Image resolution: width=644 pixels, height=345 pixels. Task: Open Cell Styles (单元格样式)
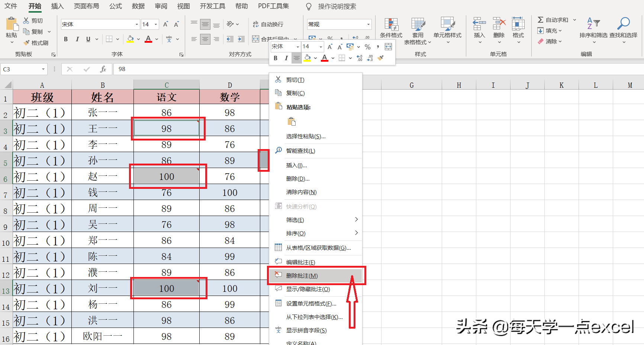(x=447, y=30)
